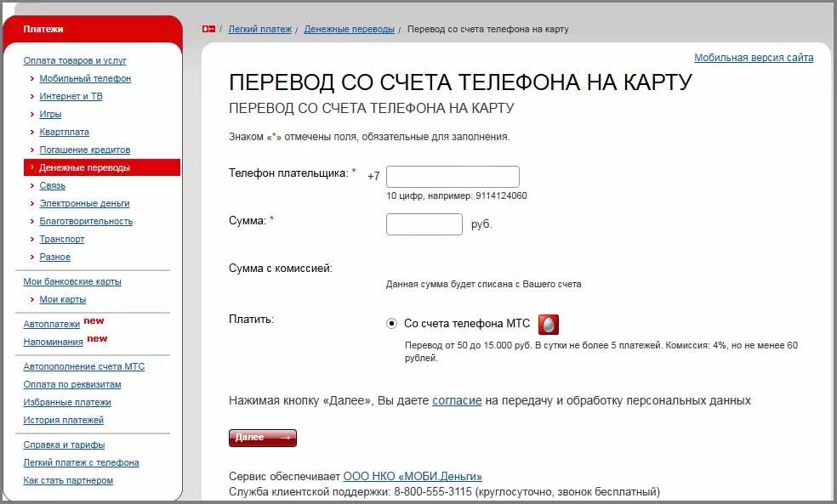Click breadcrumb text 'Перевод со счета телефона на карту'
This screenshot has width=837, height=504.
pos(488,30)
